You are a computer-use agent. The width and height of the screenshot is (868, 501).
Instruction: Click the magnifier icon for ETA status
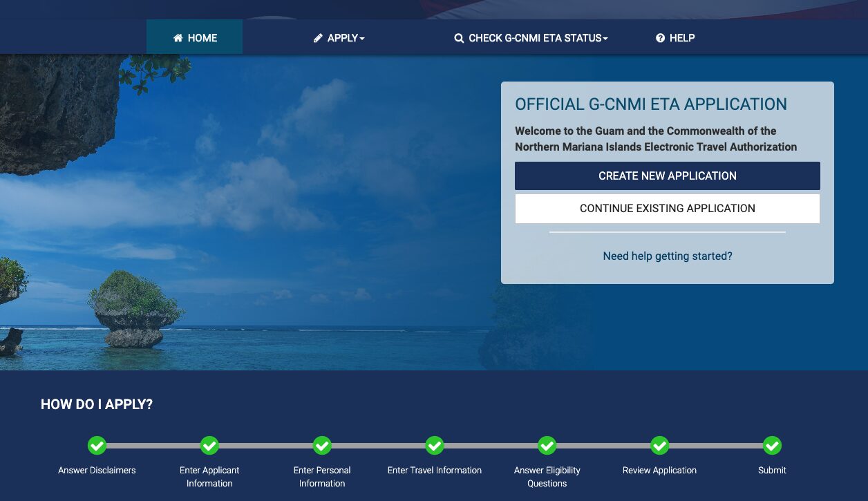pyautogui.click(x=459, y=39)
